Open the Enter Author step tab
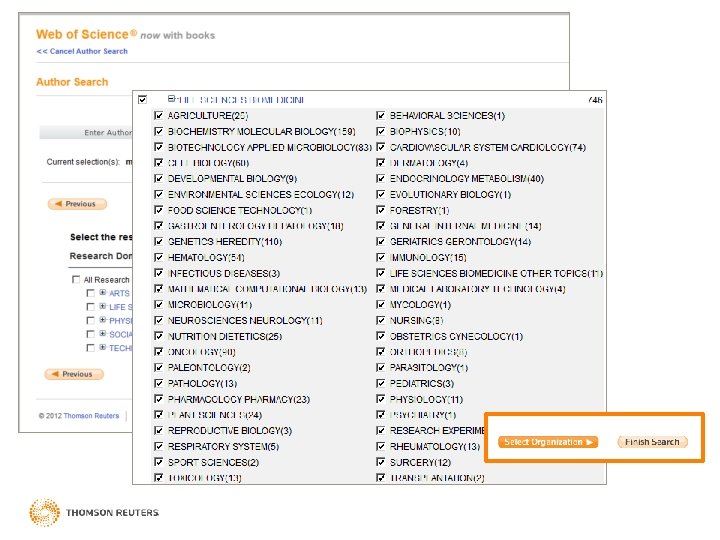Image resolution: width=720 pixels, height=540 pixels. (86, 133)
